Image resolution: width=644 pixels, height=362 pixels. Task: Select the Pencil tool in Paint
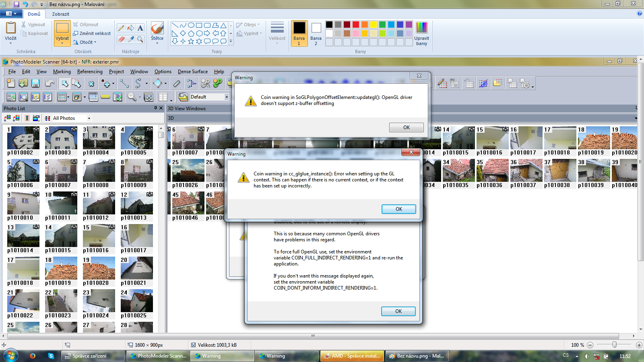pos(121,28)
